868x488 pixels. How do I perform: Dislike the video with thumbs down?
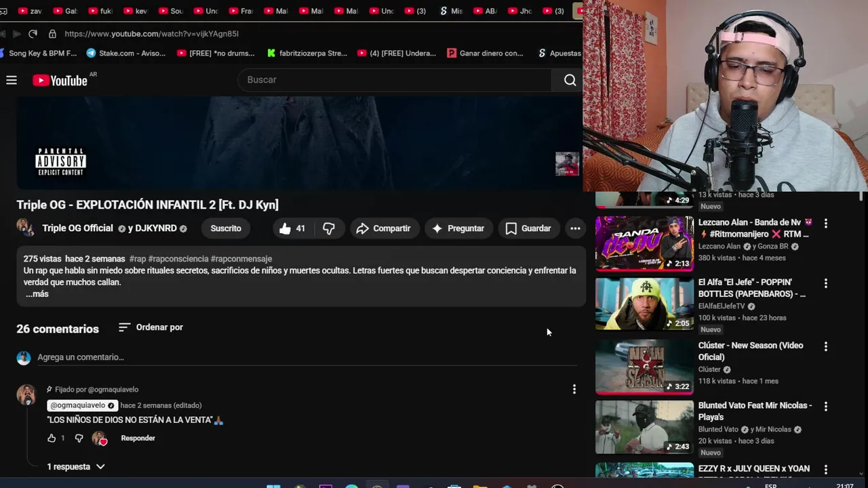329,228
